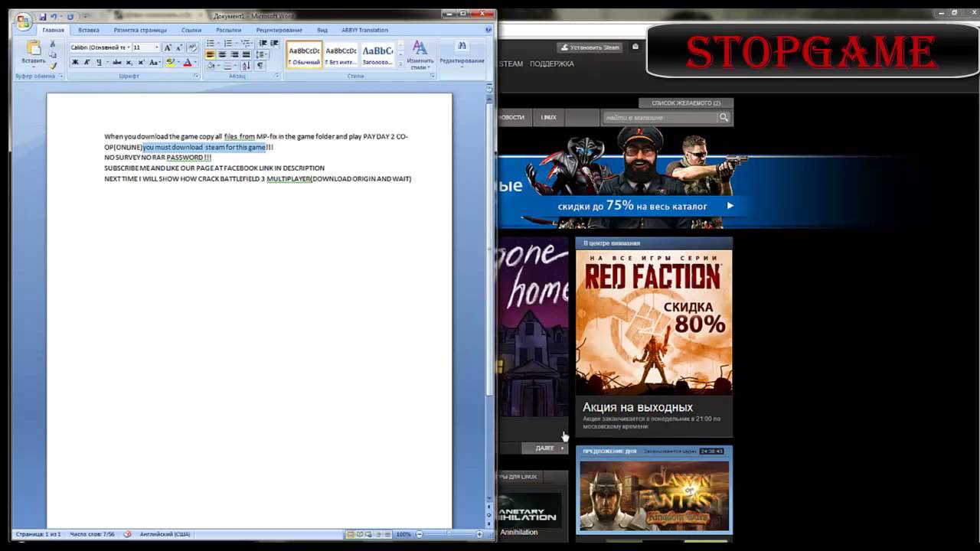Align paragraph text to the left
Viewport: 980px width, 551px height.
click(211, 55)
